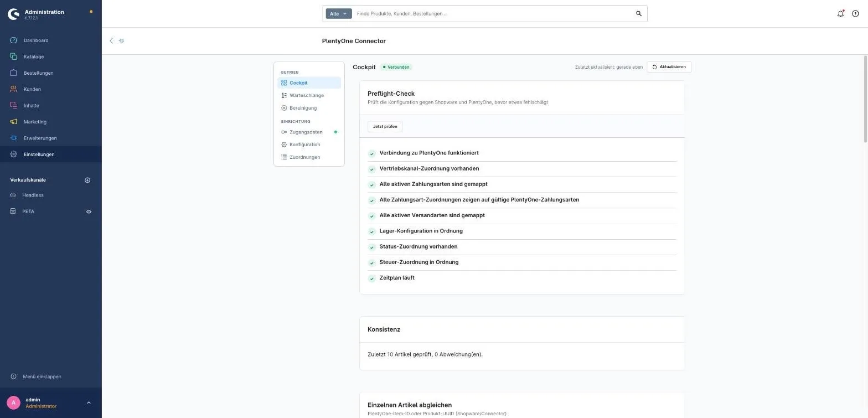Click the Erweiterungen plug icon
The height and width of the screenshot is (418, 868).
coord(14,138)
